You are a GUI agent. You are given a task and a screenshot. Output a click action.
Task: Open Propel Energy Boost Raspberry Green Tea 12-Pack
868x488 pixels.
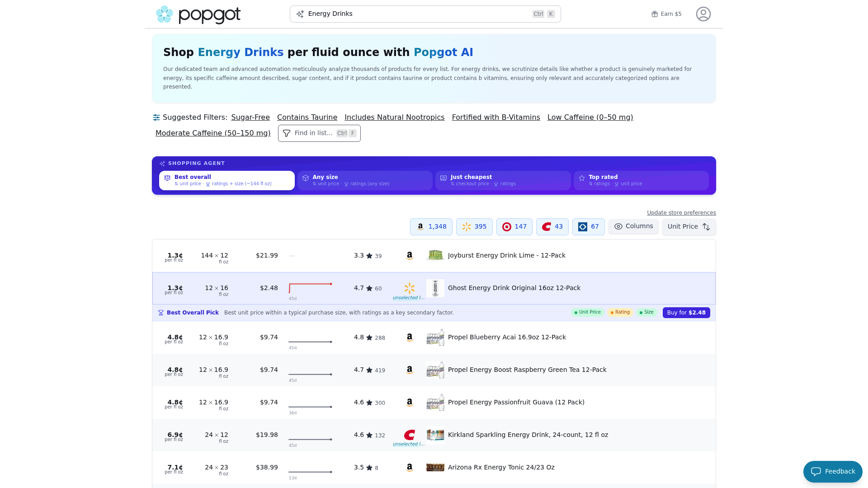[x=527, y=370]
